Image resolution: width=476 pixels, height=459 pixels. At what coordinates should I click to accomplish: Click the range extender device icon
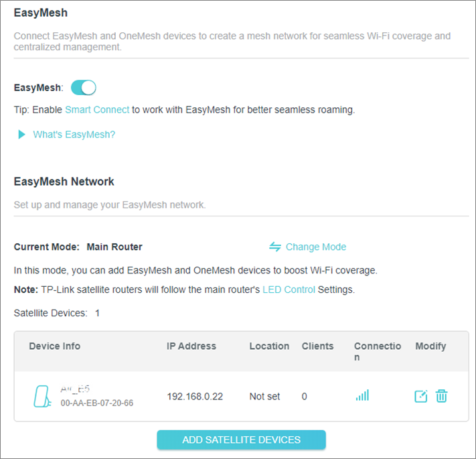click(42, 396)
